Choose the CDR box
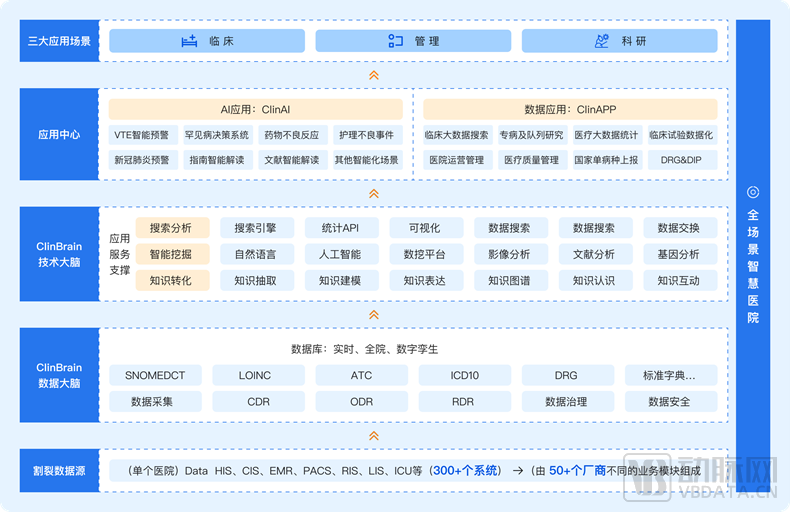Image resolution: width=790 pixels, height=512 pixels. coord(258,402)
